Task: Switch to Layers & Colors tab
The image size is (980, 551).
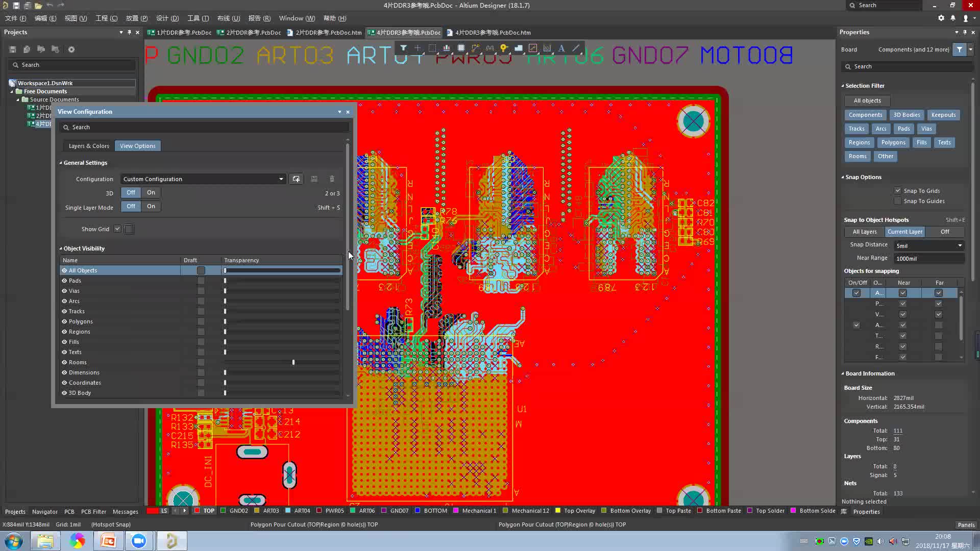Action: point(89,146)
